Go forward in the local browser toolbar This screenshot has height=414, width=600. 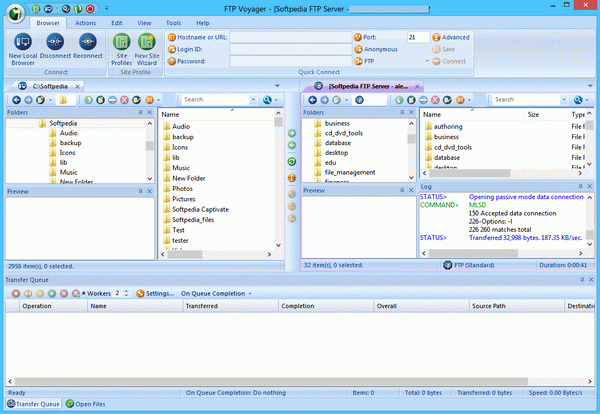point(28,100)
